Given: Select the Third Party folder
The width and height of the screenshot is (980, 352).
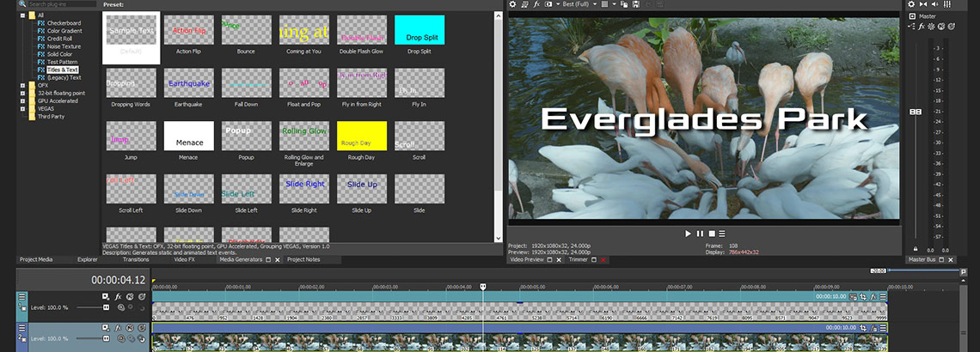Looking at the screenshot, I should [51, 116].
